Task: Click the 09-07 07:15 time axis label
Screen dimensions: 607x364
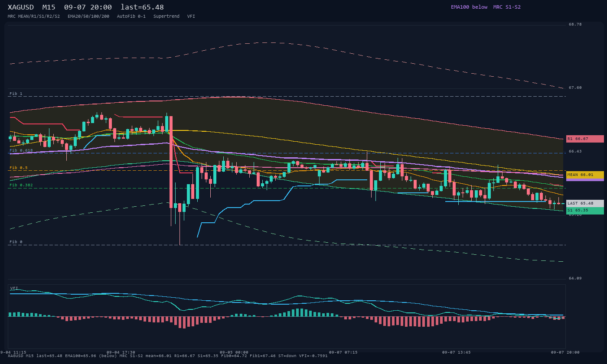Action: pyautogui.click(x=343, y=352)
